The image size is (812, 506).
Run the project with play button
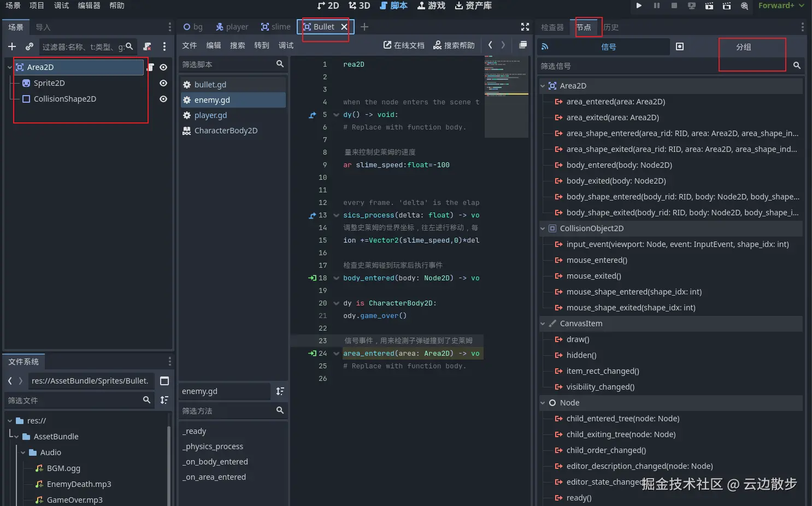(x=639, y=5)
